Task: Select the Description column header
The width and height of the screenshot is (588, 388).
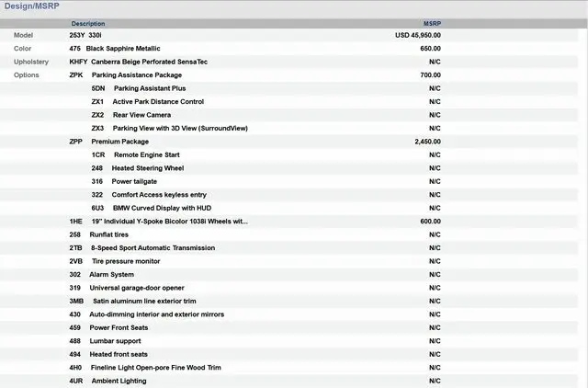Action: coord(88,23)
